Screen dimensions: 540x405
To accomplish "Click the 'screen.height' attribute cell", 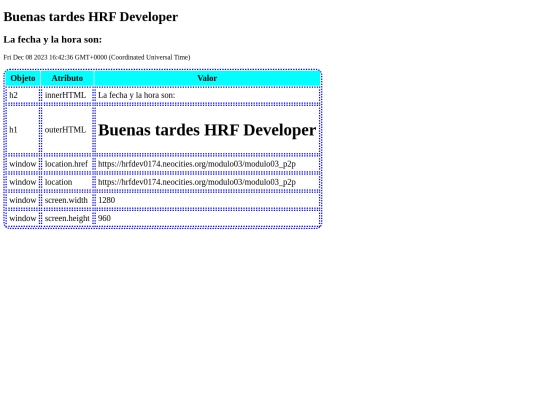I will tap(67, 218).
